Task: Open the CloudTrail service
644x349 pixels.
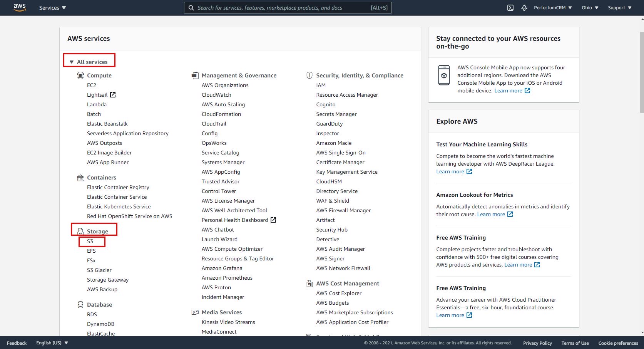Action: click(x=214, y=124)
